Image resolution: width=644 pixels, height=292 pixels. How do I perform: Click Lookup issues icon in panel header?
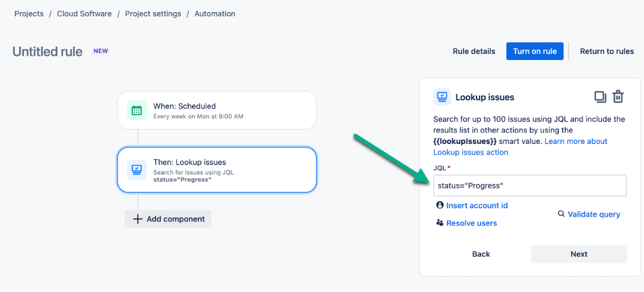click(x=442, y=97)
